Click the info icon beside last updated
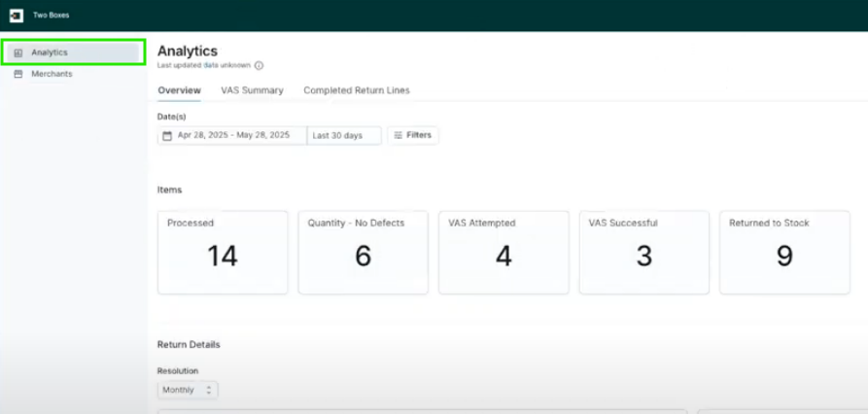868x414 pixels. click(x=260, y=66)
